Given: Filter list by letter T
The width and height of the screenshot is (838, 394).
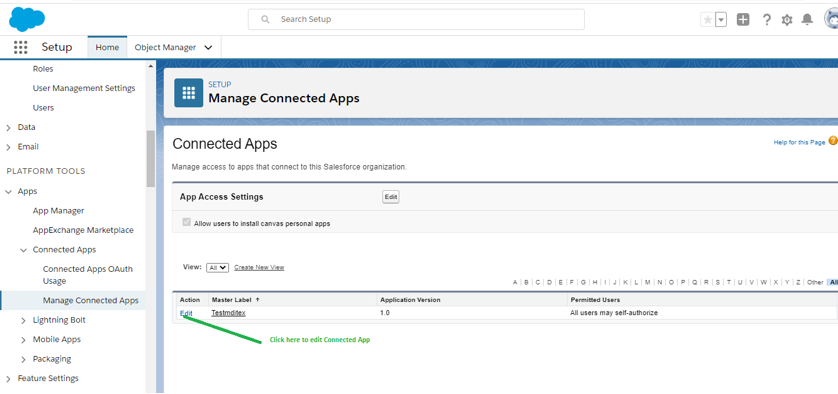Looking at the screenshot, I should click(728, 282).
